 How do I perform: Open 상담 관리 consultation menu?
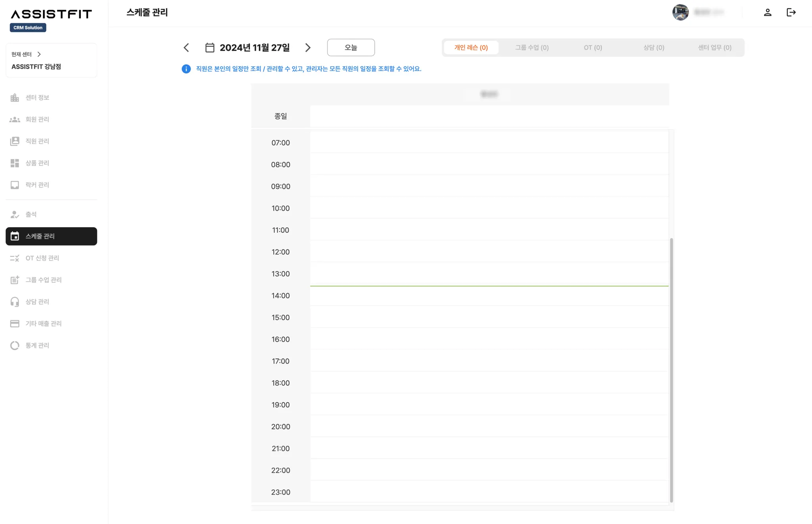click(37, 302)
